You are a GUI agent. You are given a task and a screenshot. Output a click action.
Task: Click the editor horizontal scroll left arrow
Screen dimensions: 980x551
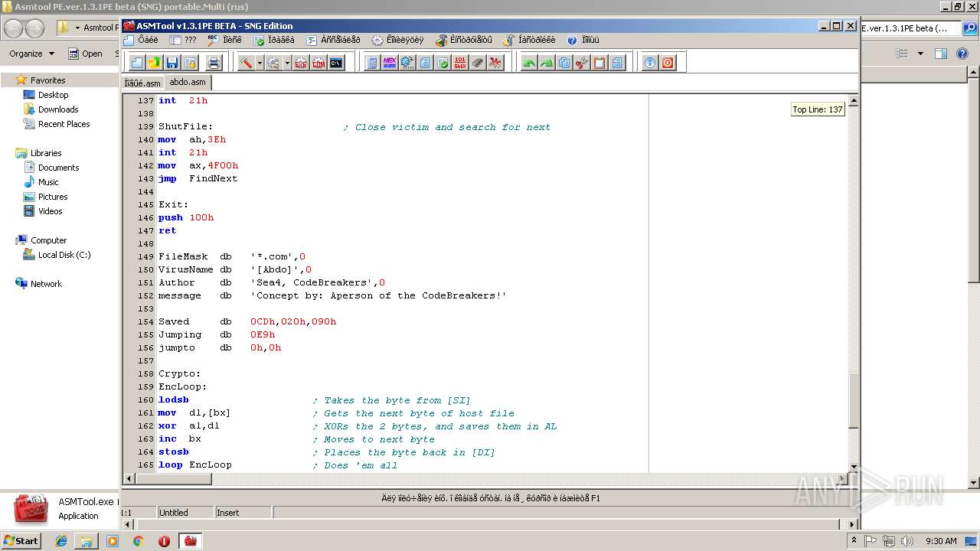tap(128, 479)
